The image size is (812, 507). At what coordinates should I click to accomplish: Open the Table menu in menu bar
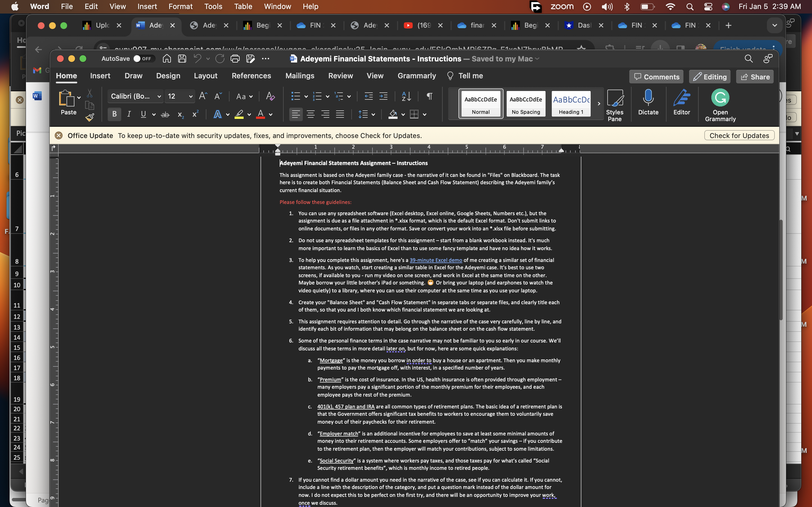tap(243, 6)
